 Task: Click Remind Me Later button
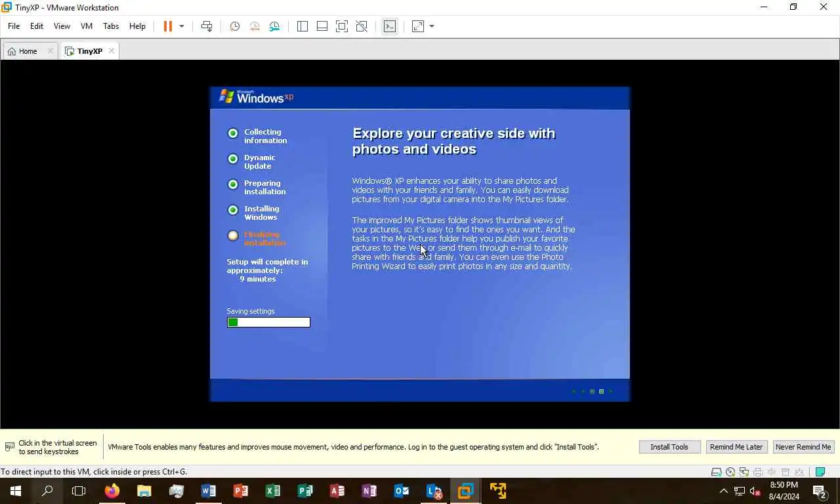tap(736, 447)
